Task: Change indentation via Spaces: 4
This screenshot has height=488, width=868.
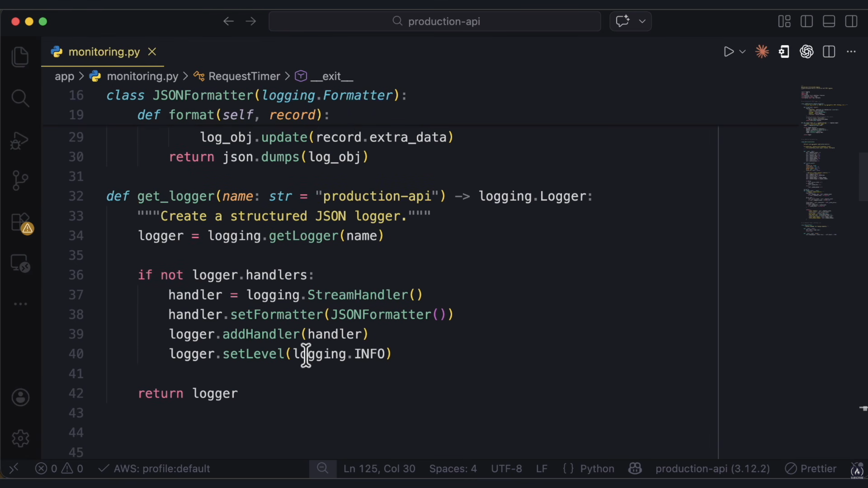Action: (453, 468)
